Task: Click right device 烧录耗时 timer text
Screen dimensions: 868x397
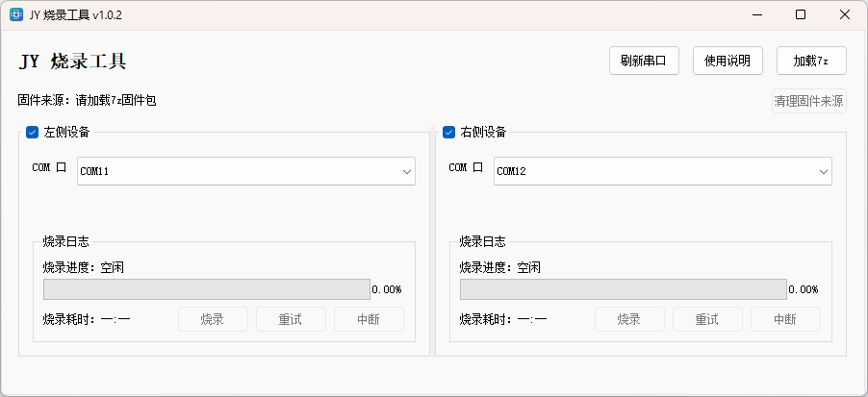Action: [503, 319]
